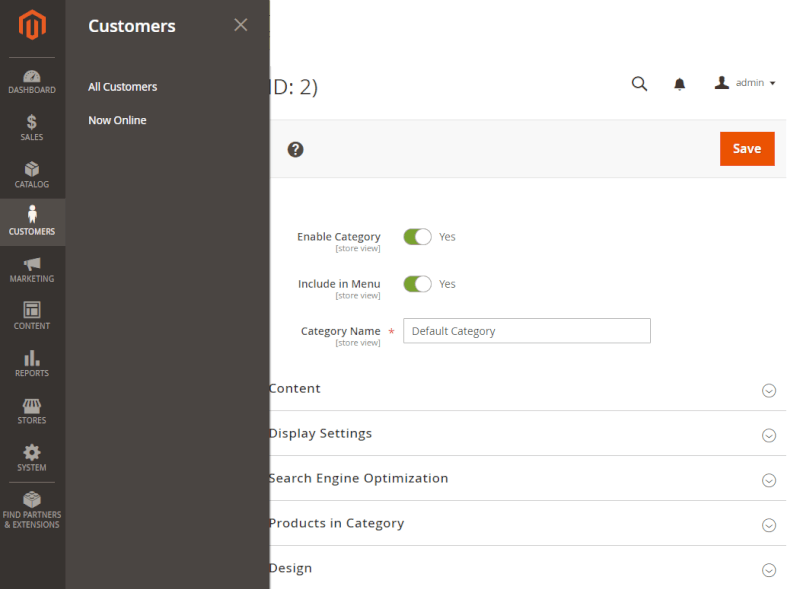Open the System sidebar icon
The width and height of the screenshot is (800, 589).
(x=32, y=458)
